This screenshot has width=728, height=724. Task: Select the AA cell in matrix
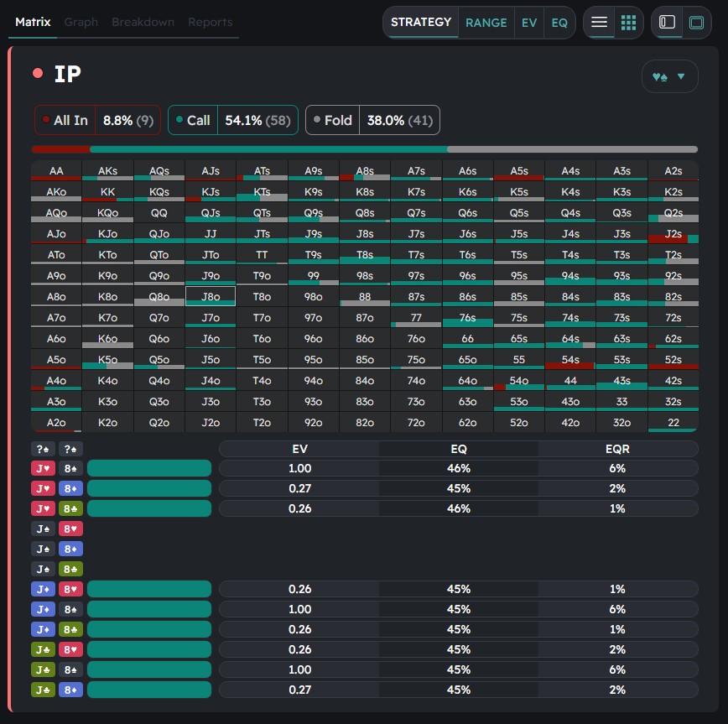56,171
